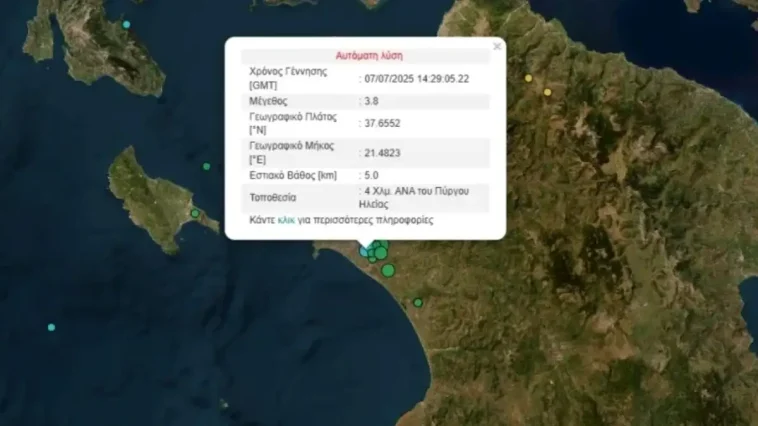Click the green marker in sea north of Zakynthos
758x426 pixels.
pyautogui.click(x=206, y=166)
